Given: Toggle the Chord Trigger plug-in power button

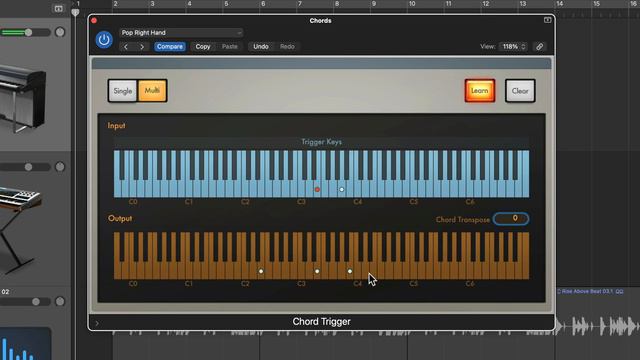Looking at the screenshot, I should tap(104, 40).
